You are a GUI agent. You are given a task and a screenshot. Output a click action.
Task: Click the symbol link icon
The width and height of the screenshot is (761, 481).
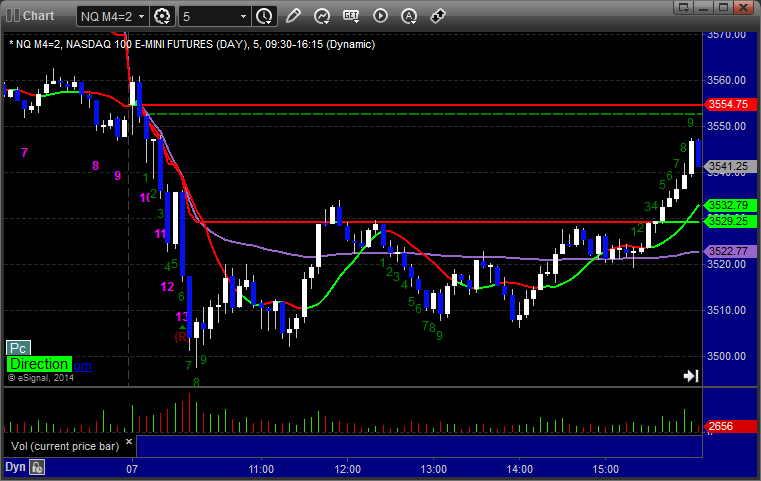[438, 16]
